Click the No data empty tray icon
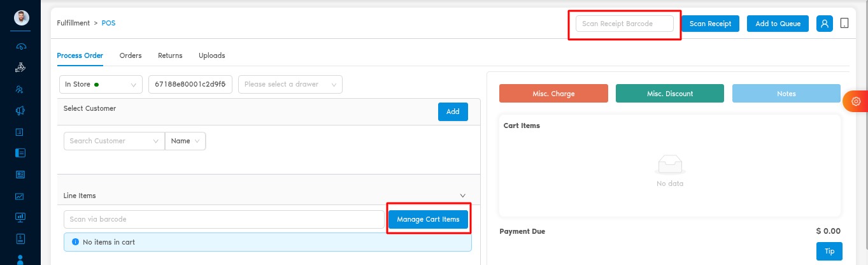The height and width of the screenshot is (265, 868). pos(669,164)
